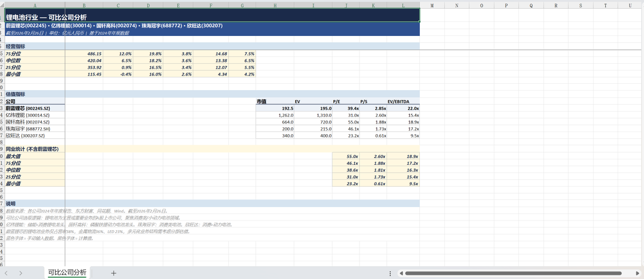Click the 7.5% cell
644x279 pixels.
click(x=242, y=54)
